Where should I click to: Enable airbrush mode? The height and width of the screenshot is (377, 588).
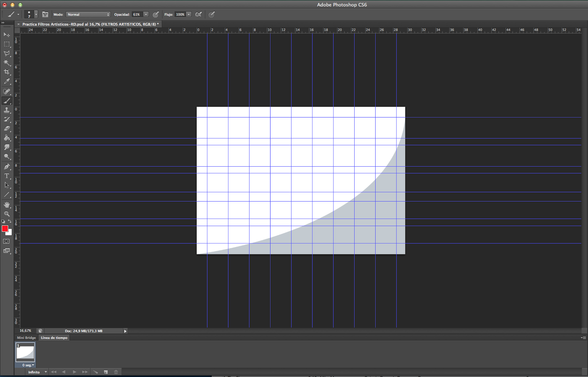198,14
